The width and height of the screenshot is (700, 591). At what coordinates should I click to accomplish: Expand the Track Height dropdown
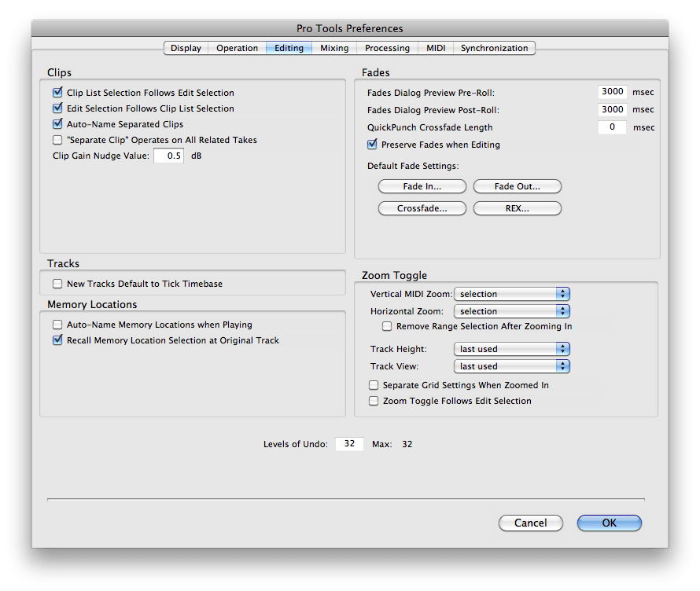click(511, 349)
